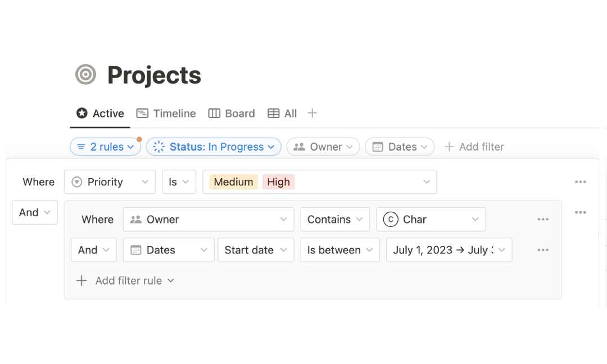Click the star icon on the Active view

click(x=82, y=113)
